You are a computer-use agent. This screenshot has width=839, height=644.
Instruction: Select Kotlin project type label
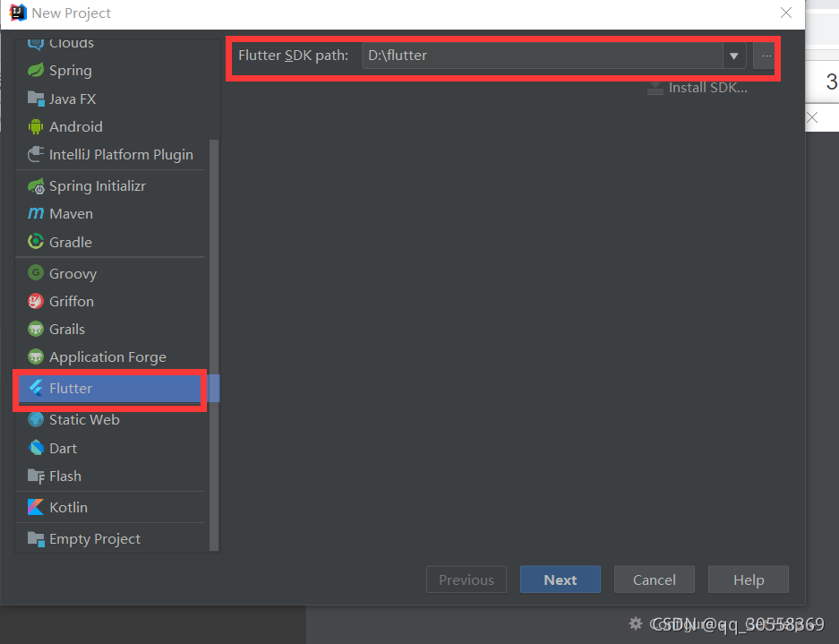point(68,507)
